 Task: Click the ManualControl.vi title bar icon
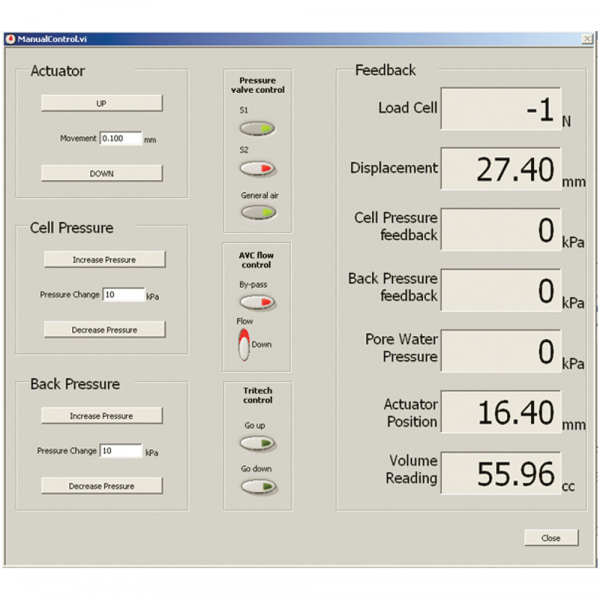point(11,39)
